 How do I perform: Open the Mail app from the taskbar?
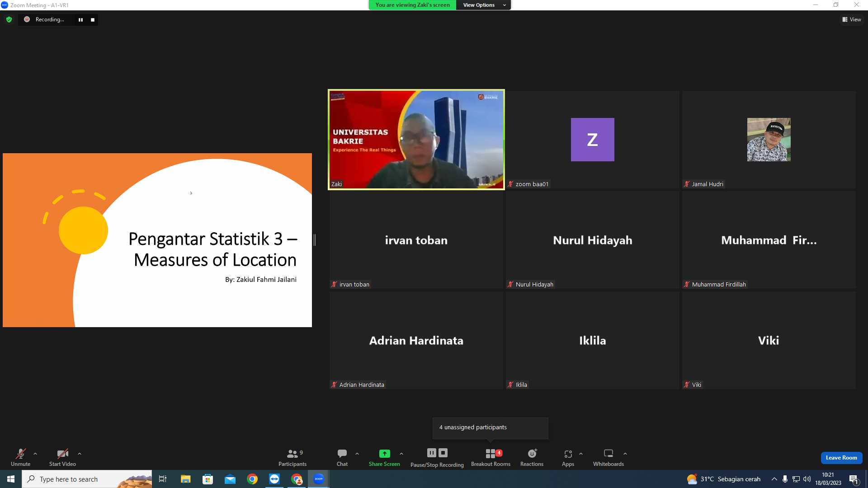click(x=230, y=479)
